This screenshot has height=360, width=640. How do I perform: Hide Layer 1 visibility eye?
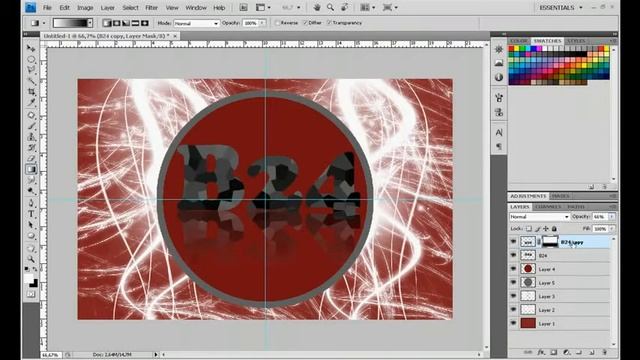pyautogui.click(x=513, y=323)
